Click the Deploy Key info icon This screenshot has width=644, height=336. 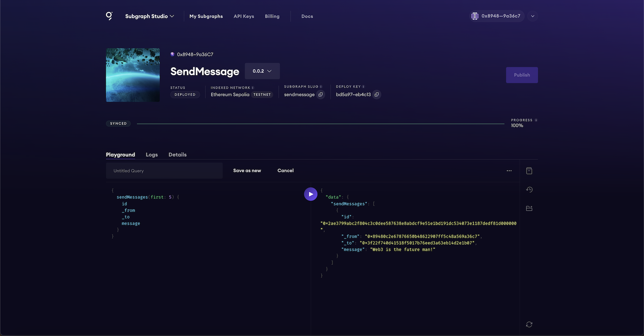click(363, 87)
